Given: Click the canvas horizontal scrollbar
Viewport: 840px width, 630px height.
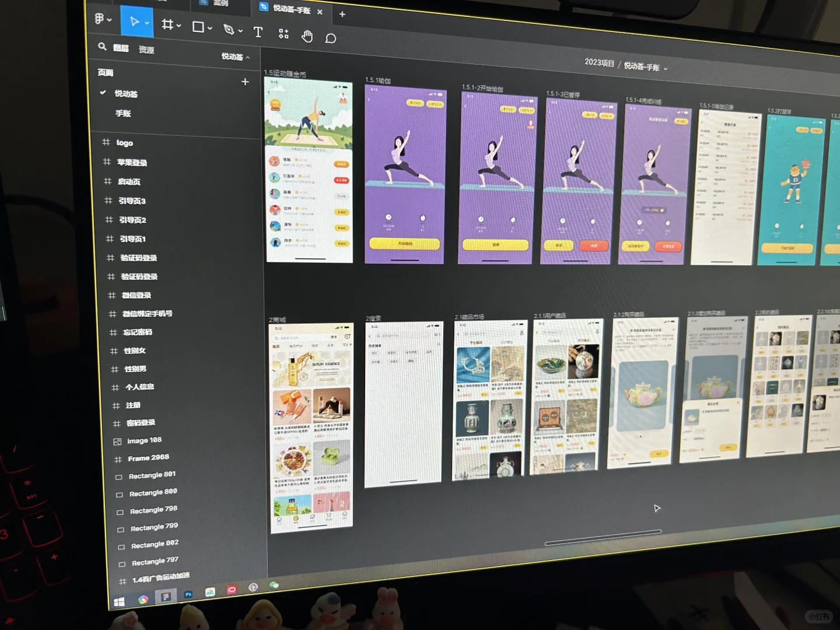Looking at the screenshot, I should (x=603, y=537).
